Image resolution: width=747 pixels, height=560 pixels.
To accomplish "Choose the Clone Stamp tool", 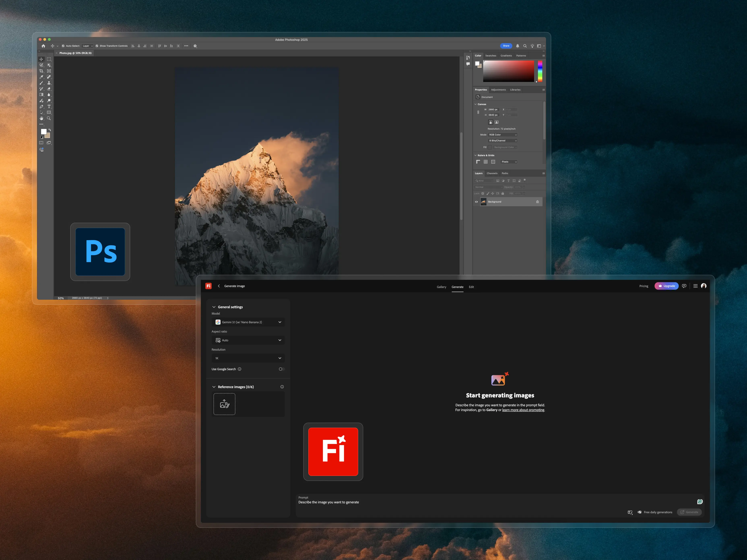I will point(49,83).
